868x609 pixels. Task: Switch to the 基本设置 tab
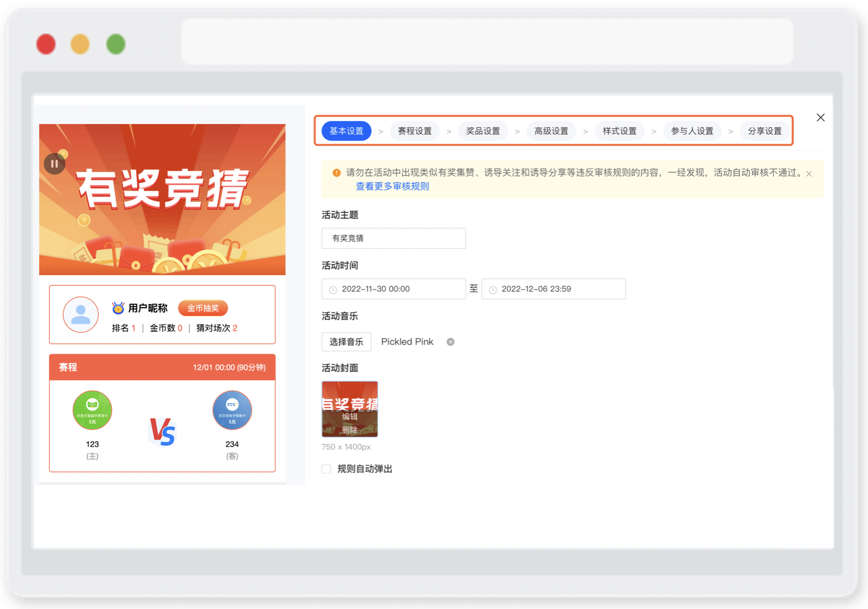(x=346, y=131)
